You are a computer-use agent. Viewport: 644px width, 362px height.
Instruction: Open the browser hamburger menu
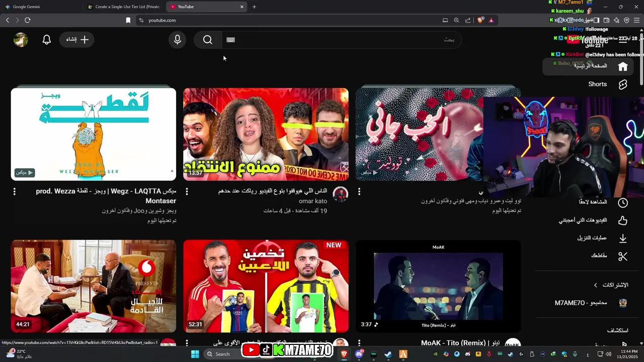(x=636, y=20)
